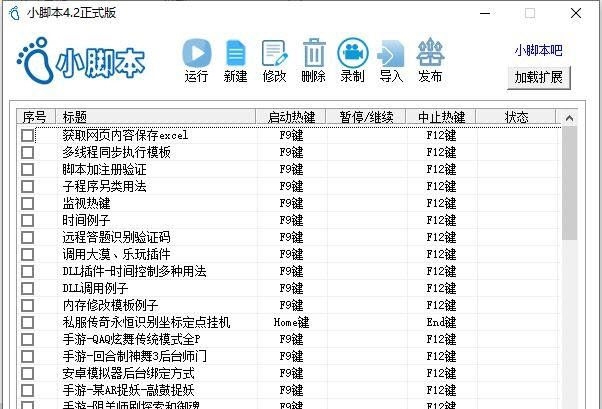Click the app icon in the title bar
Image resolution: width=602 pixels, height=409 pixels.
point(14,13)
